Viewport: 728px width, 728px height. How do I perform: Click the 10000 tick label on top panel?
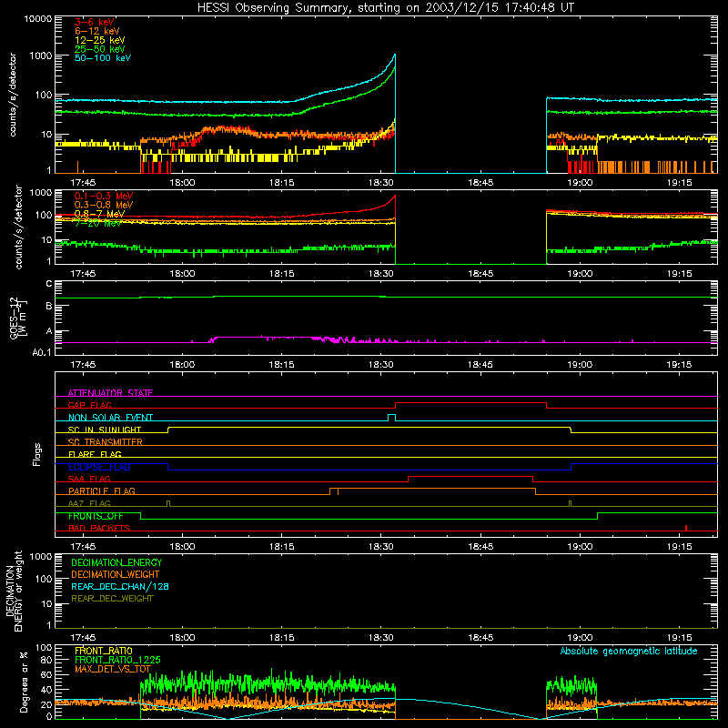click(38, 18)
